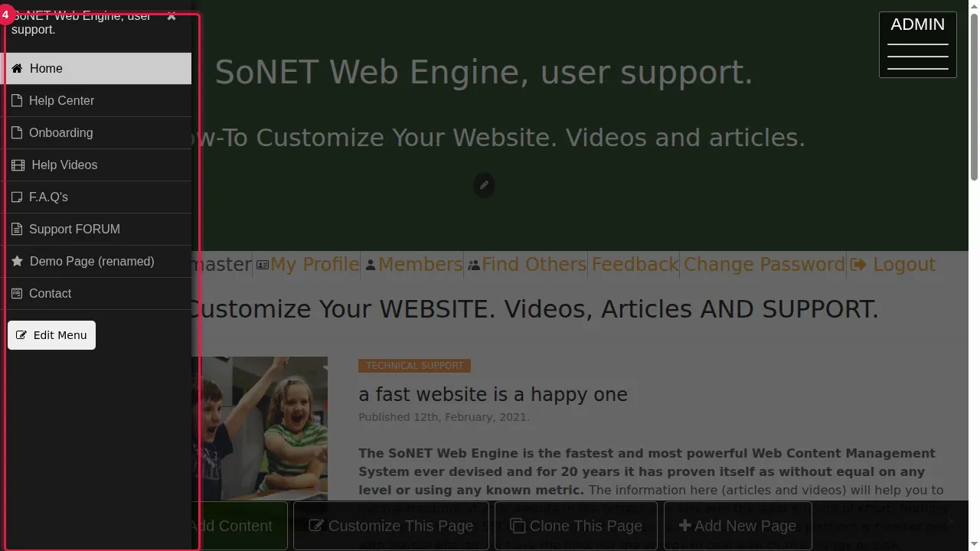The image size is (980, 551).
Task: Go to Home in the sidebar
Action: click(96, 68)
